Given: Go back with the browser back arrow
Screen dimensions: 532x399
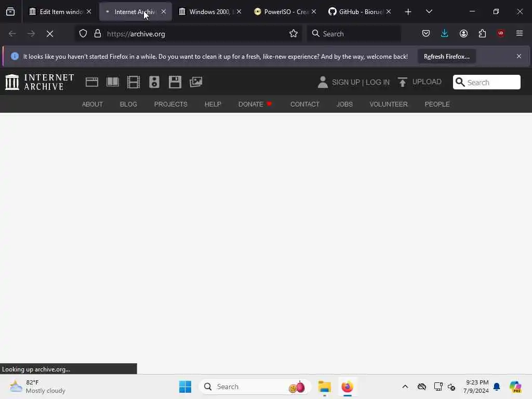Looking at the screenshot, I should (12, 34).
